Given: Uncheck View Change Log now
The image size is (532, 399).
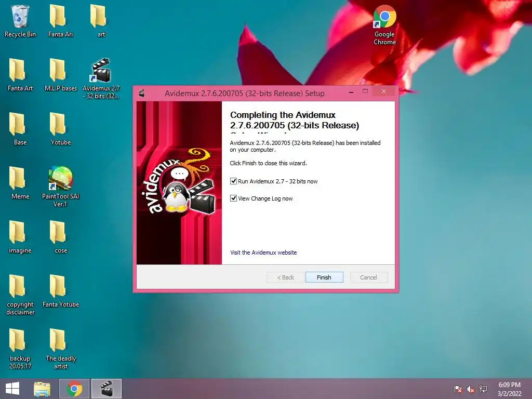Looking at the screenshot, I should click(233, 198).
